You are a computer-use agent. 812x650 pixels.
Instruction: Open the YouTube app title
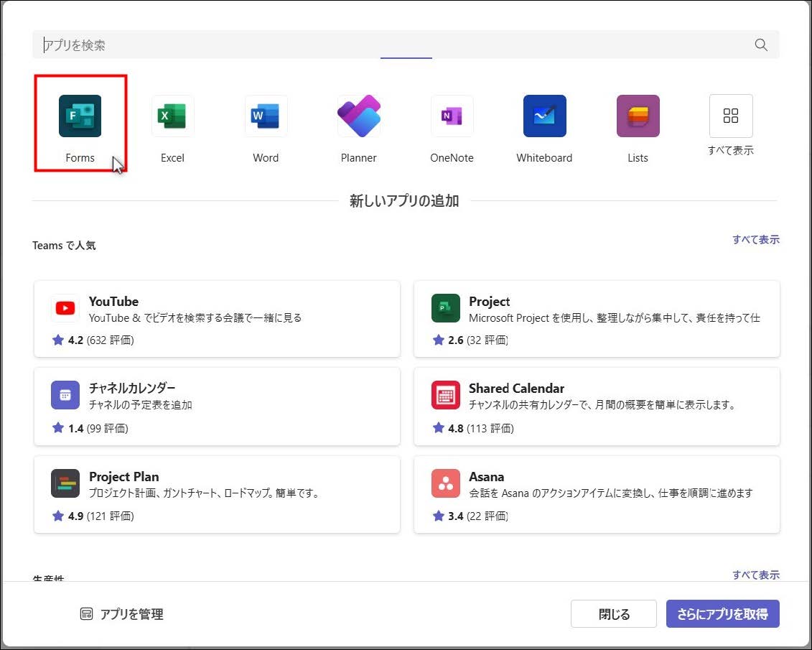[x=113, y=302]
